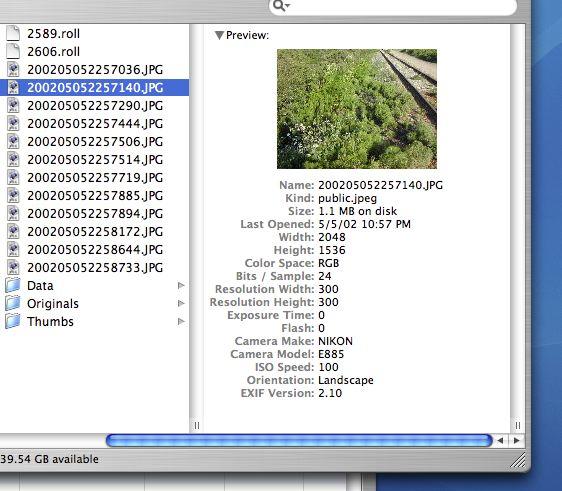This screenshot has height=491, width=562.
Task: Select file 20020505257290.JPG in list
Action: point(95,105)
